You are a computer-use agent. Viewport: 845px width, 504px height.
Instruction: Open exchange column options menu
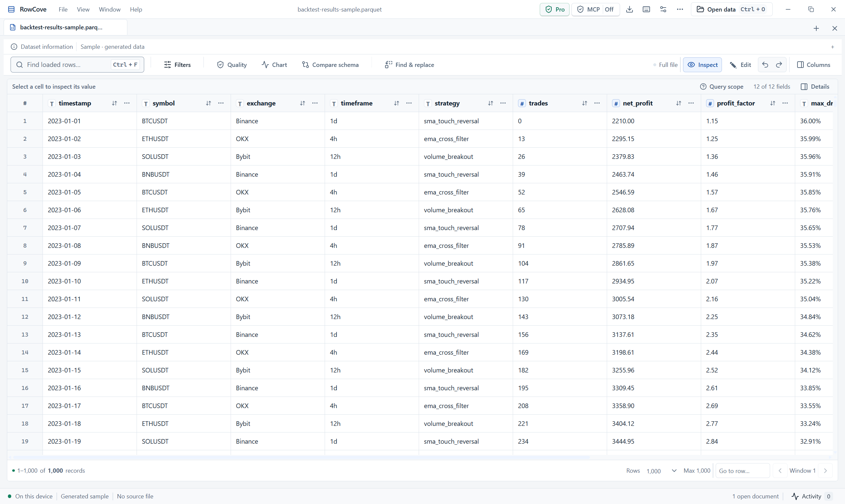coord(315,103)
